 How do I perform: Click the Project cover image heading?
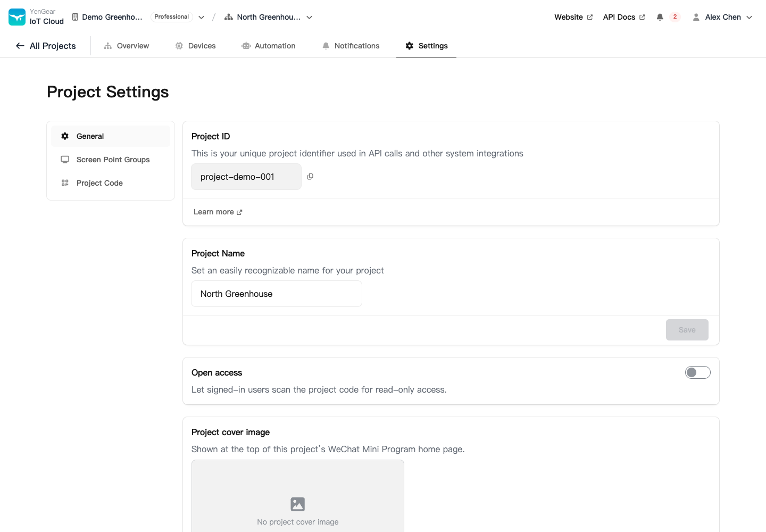coord(231,432)
